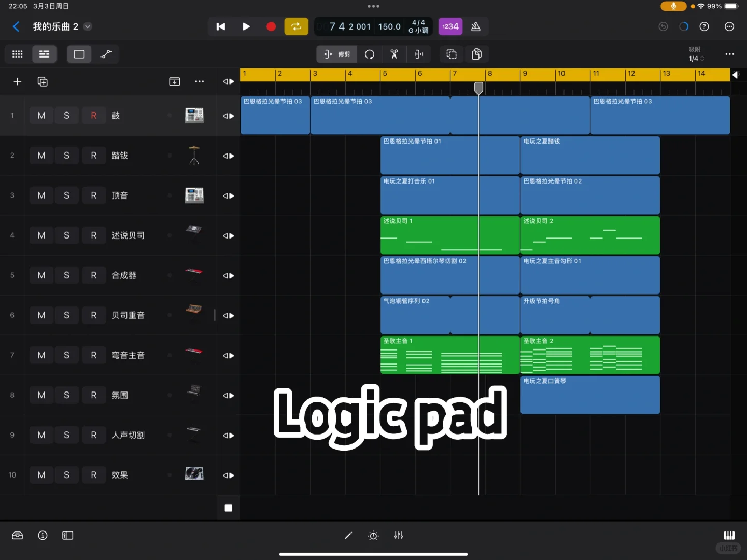
Task: Open the automation view icon
Action: point(106,54)
